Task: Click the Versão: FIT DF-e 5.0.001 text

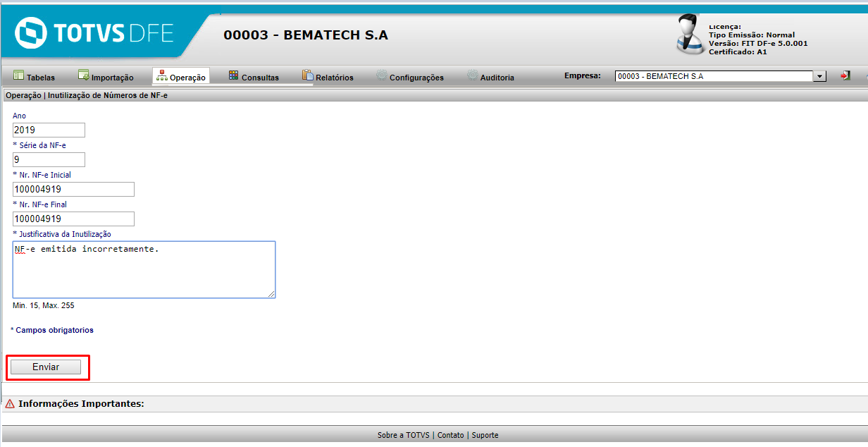Action: click(x=758, y=43)
